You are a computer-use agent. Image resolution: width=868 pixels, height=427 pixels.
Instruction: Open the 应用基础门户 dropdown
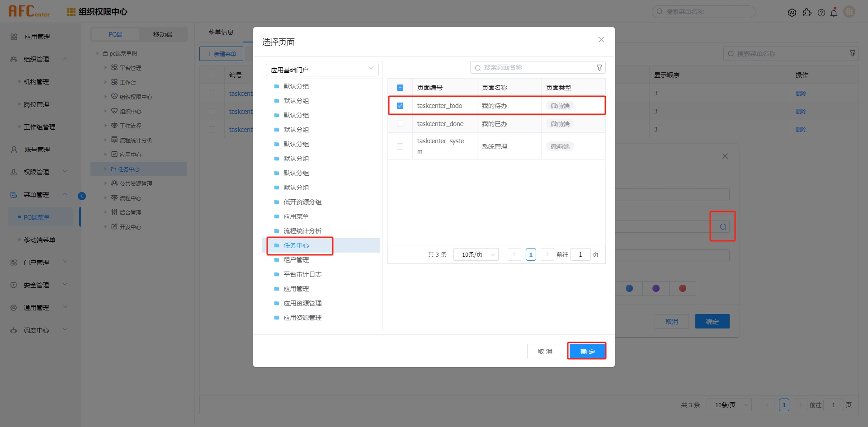pyautogui.click(x=322, y=70)
